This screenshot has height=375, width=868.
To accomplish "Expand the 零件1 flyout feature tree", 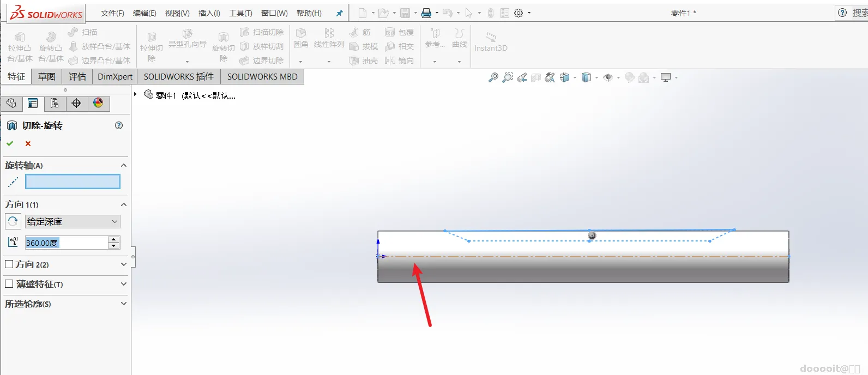I will tap(135, 94).
